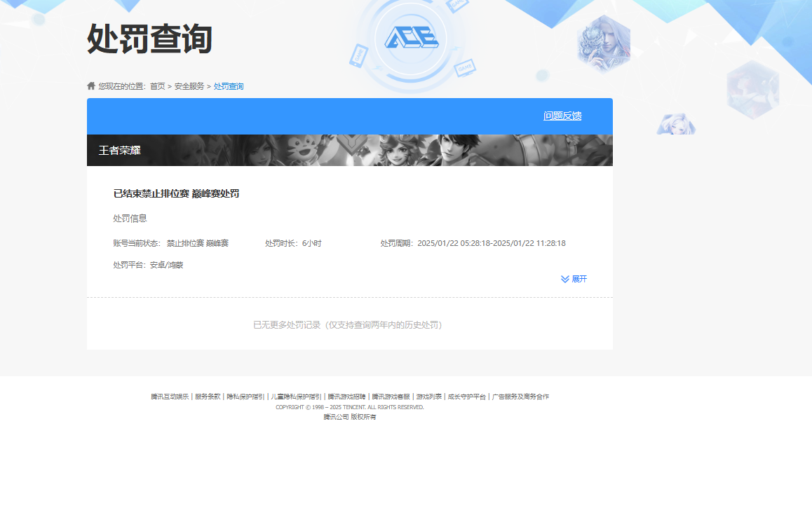812x515 pixels.
Task: Select the 王者荣耀 game banner
Action: pyautogui.click(x=349, y=149)
